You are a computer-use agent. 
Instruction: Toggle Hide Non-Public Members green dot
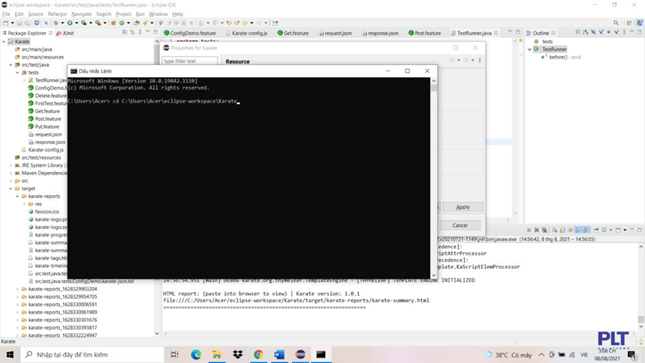pyautogui.click(x=609, y=33)
